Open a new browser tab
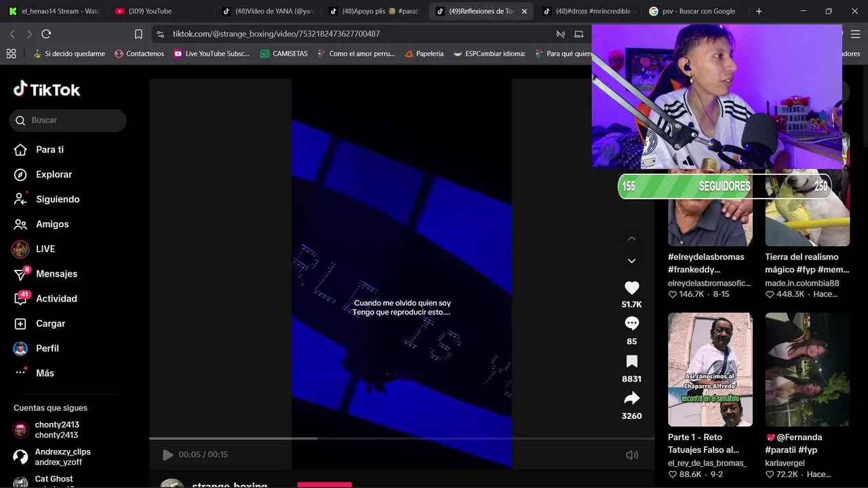868x488 pixels. (759, 11)
